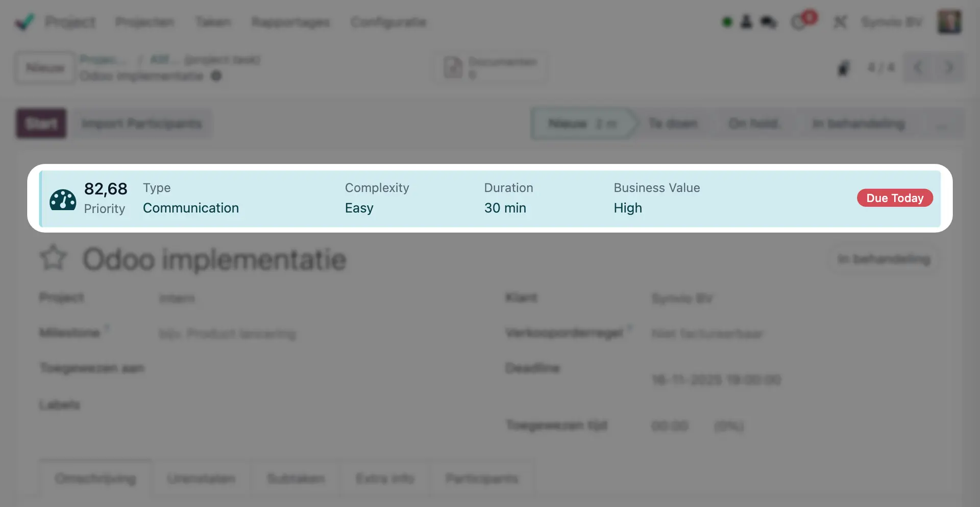The width and height of the screenshot is (980, 507).
Task: Open the Rapportages menu
Action: click(291, 22)
